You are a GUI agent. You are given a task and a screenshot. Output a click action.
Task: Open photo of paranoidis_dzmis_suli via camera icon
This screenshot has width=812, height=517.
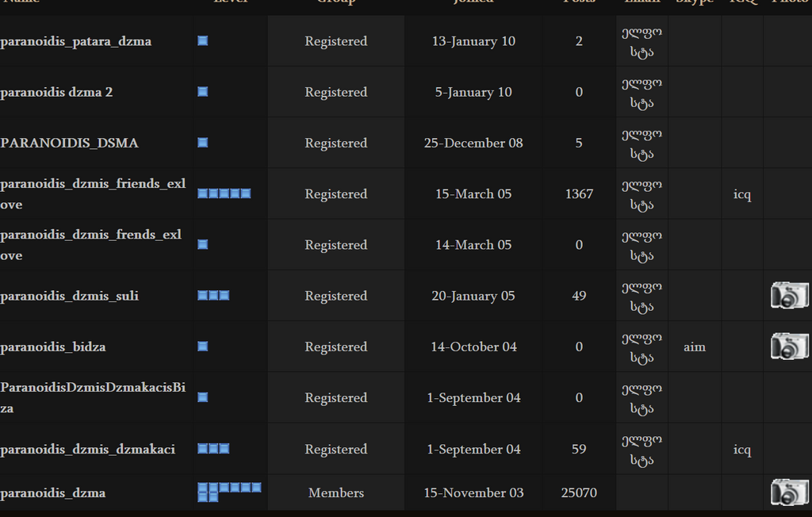click(x=789, y=296)
